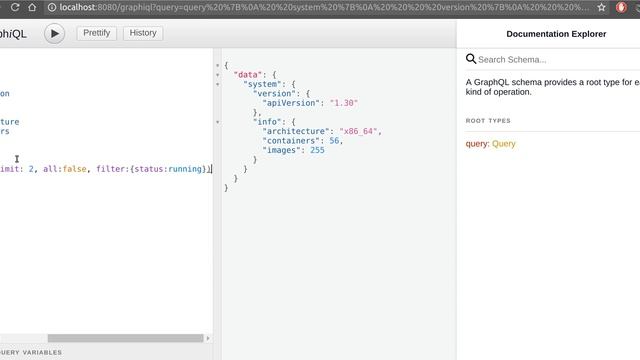Collapse the "data" result node

click(x=218, y=75)
